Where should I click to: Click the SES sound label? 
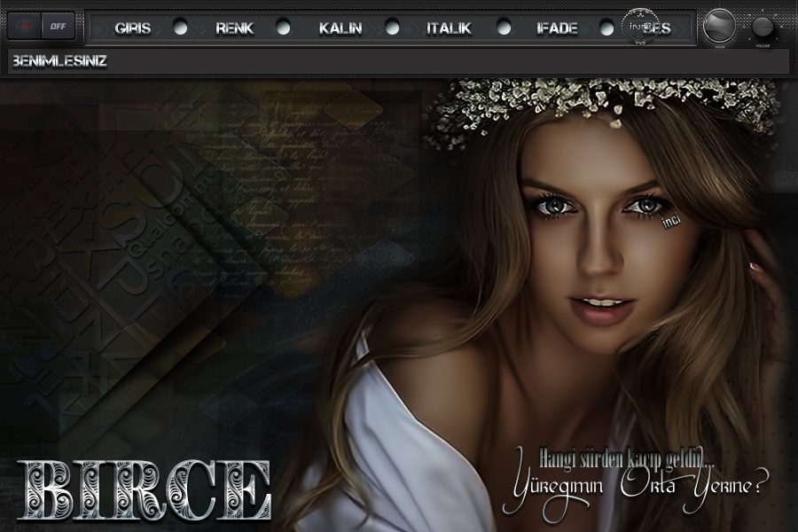(x=660, y=27)
